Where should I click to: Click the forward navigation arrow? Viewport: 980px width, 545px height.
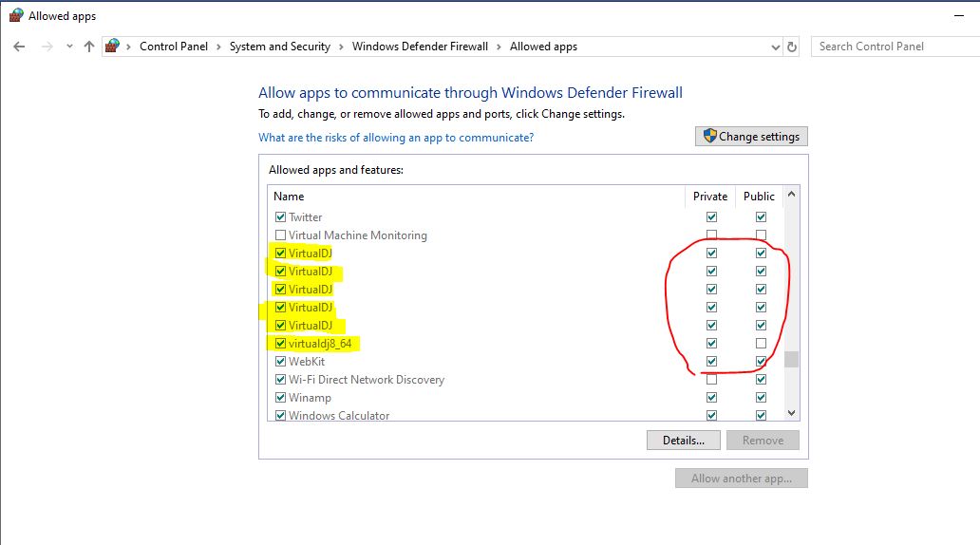click(x=47, y=47)
